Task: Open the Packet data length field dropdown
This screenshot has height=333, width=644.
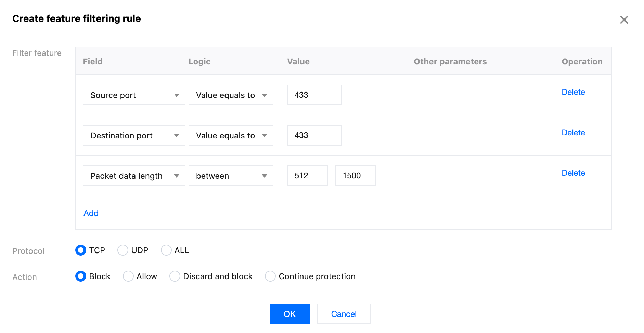Action: [134, 176]
